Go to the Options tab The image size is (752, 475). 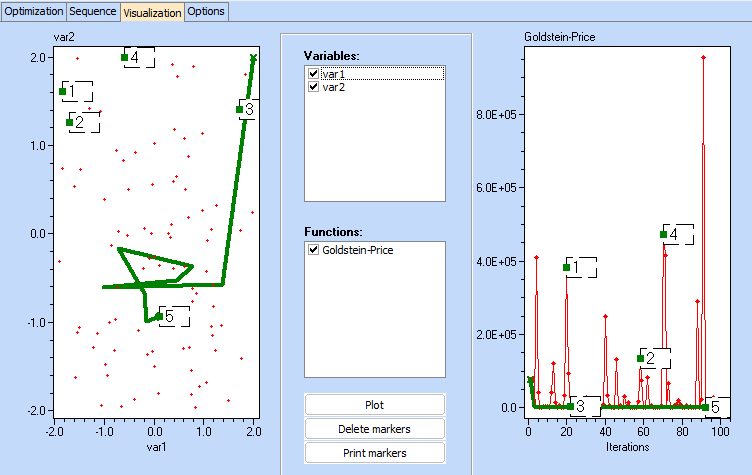click(206, 11)
